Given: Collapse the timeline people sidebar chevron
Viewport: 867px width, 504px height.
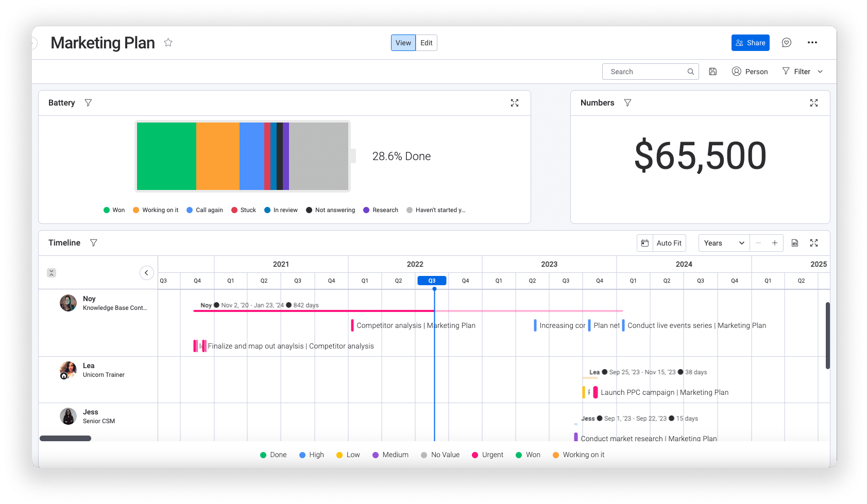Looking at the screenshot, I should (x=146, y=273).
